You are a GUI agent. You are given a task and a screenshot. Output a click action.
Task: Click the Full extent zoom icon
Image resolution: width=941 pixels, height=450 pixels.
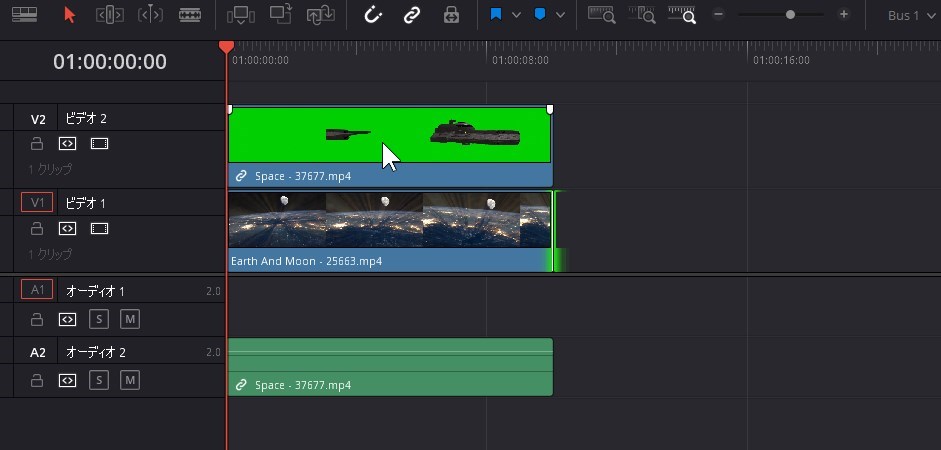pyautogui.click(x=601, y=14)
